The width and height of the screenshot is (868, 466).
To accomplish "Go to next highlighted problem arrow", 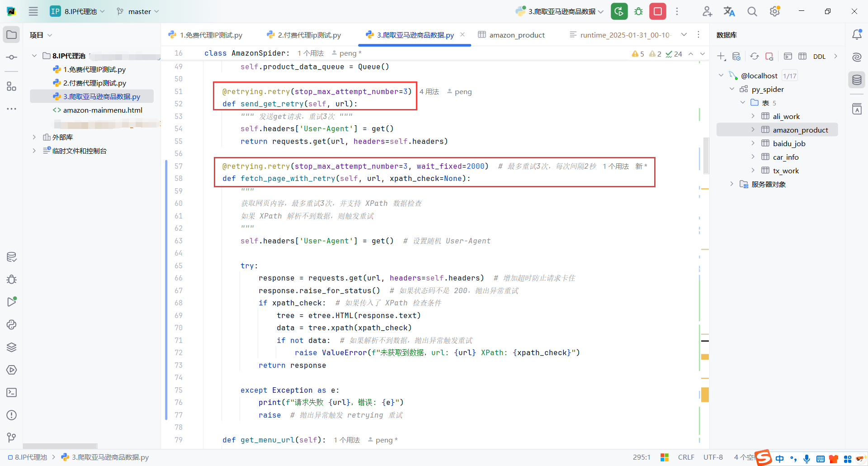I will 703,54.
